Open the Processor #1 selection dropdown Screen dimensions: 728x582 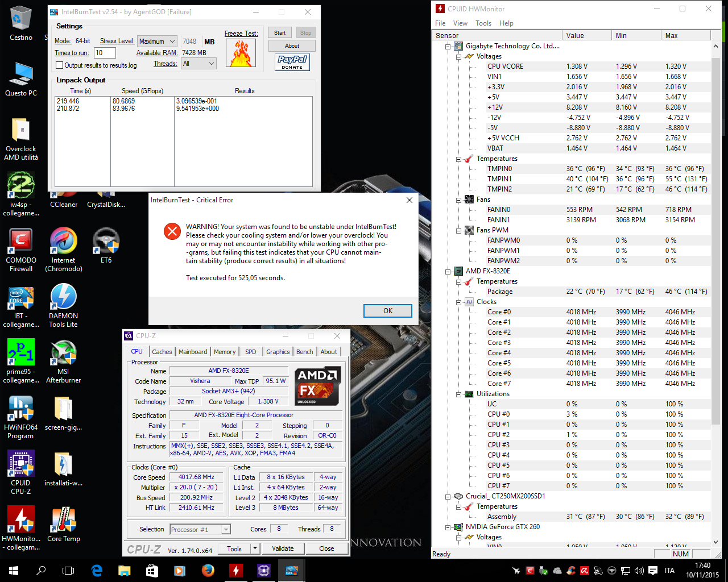[x=200, y=530]
